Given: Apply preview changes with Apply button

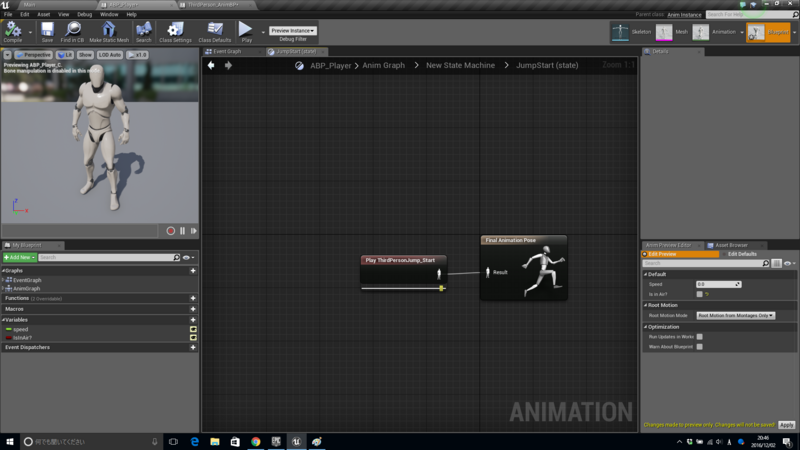Looking at the screenshot, I should [x=786, y=425].
